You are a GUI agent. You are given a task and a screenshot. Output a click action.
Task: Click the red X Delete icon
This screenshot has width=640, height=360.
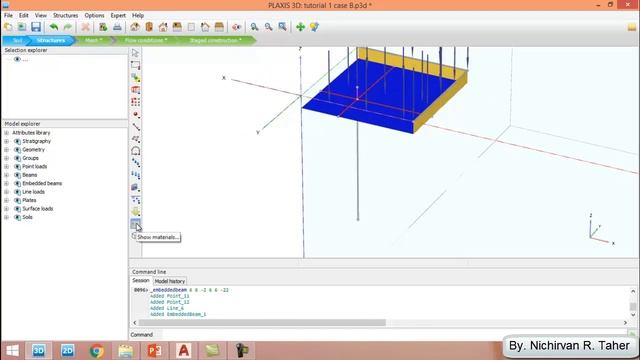click(x=85, y=27)
